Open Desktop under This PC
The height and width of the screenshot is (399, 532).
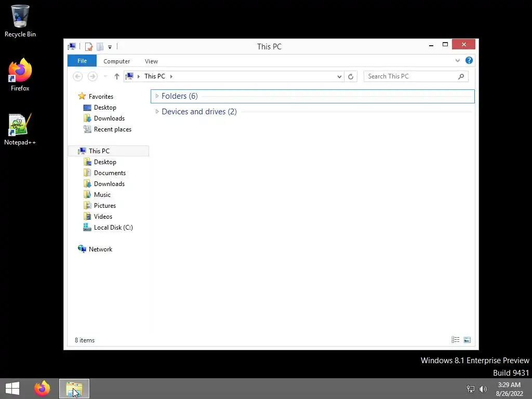point(105,162)
